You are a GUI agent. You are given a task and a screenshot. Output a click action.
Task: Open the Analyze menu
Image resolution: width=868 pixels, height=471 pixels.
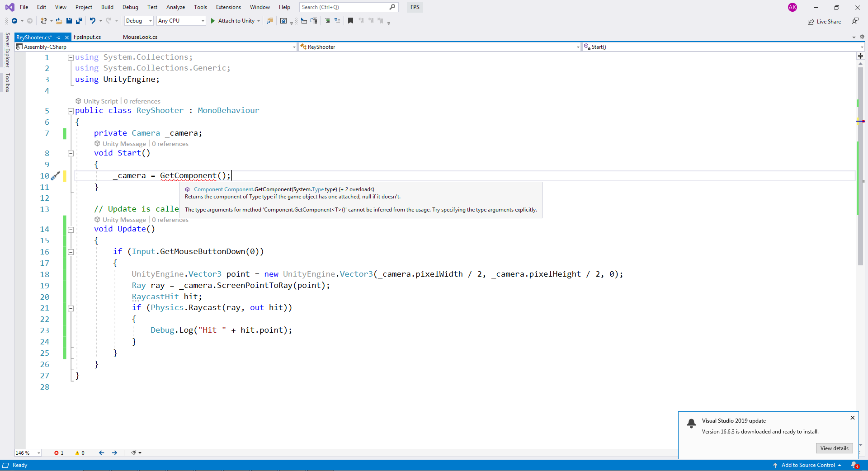pos(175,7)
